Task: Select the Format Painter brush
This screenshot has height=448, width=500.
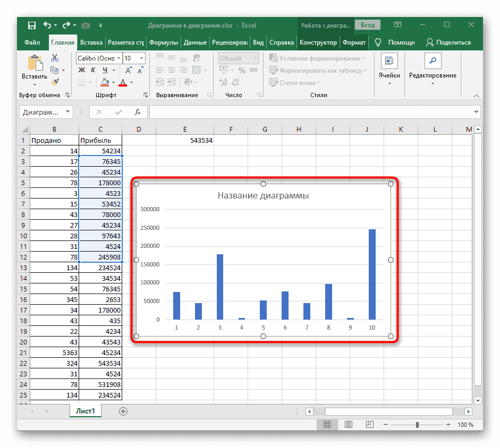Action: 54,81
